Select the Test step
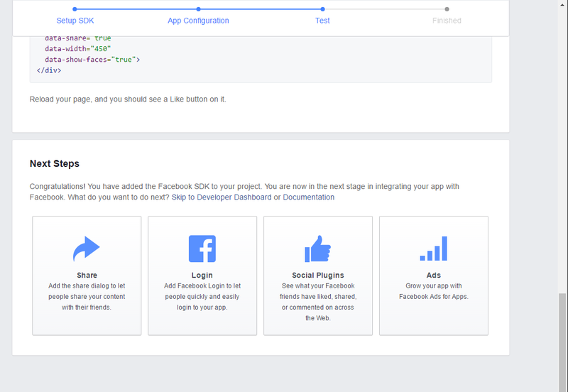Screen dimensions: 568x392 coord(322,21)
